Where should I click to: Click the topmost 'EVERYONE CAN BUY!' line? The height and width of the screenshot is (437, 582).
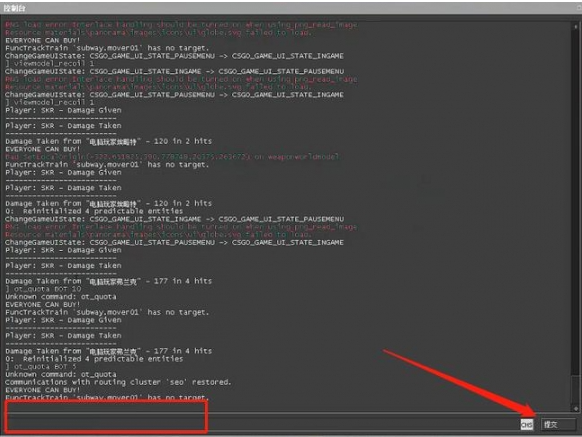pyautogui.click(x=42, y=40)
